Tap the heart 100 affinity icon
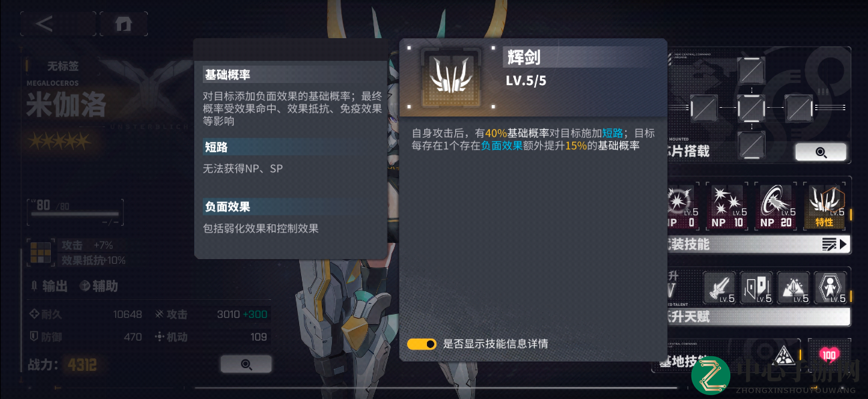This screenshot has width=868, height=399. click(x=829, y=355)
